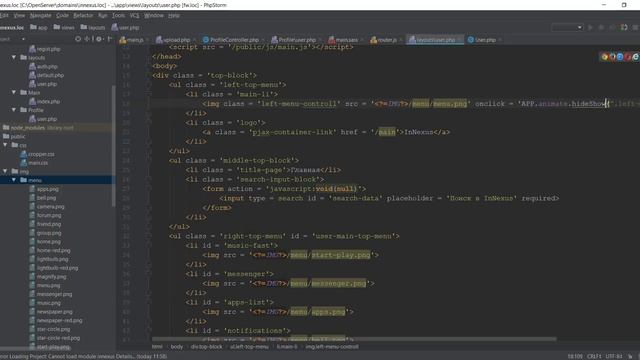This screenshot has height=360, width=640.
Task: Click the Run button in the toolbar
Action: 590,27
